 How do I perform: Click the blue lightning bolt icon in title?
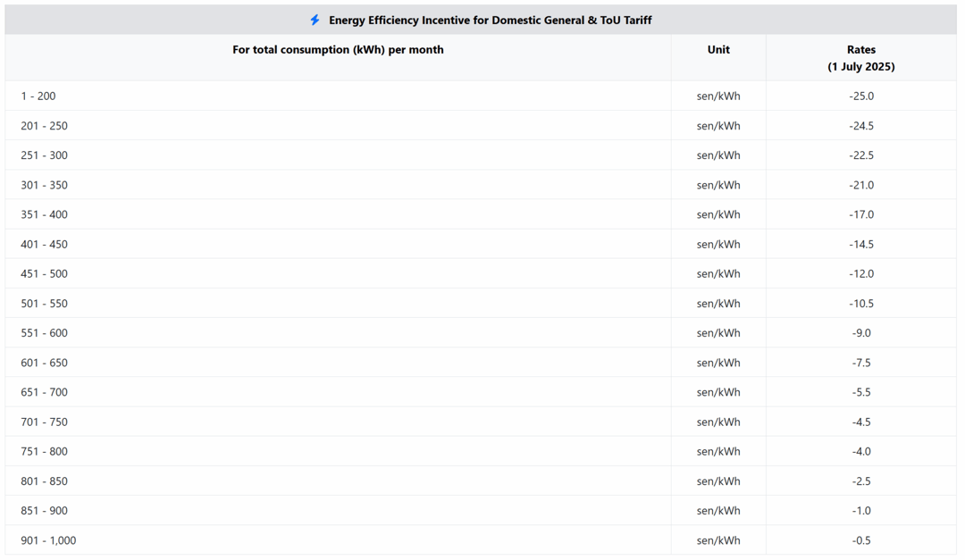(x=315, y=21)
